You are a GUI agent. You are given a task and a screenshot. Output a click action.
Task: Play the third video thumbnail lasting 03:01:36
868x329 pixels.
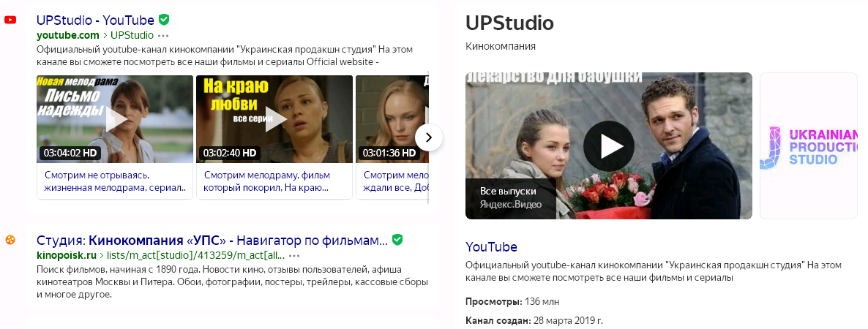click(392, 119)
